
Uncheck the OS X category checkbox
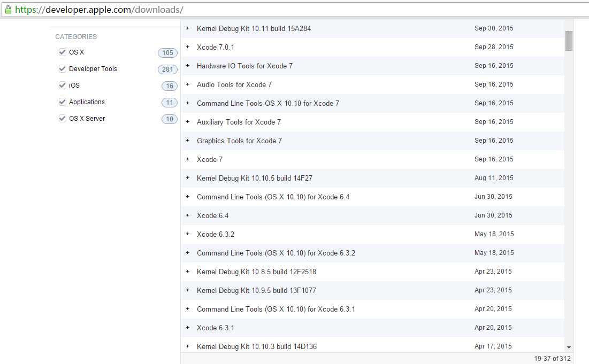(63, 52)
